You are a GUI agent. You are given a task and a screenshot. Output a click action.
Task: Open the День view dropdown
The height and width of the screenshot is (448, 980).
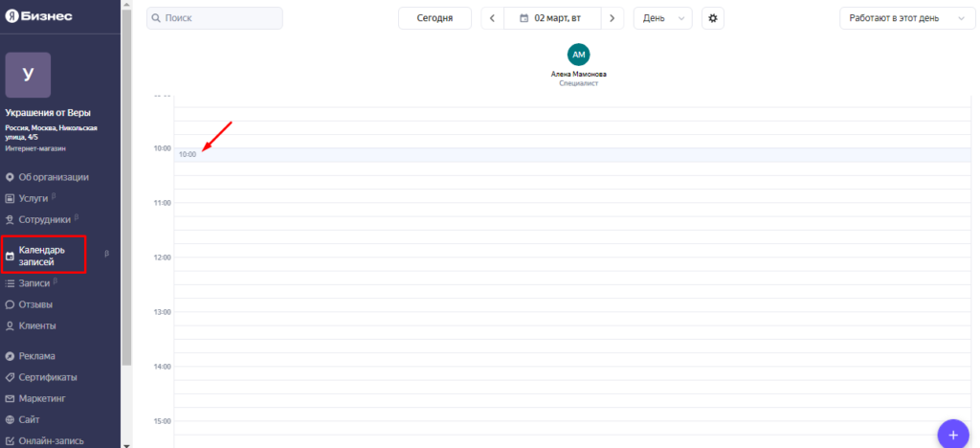click(x=663, y=18)
